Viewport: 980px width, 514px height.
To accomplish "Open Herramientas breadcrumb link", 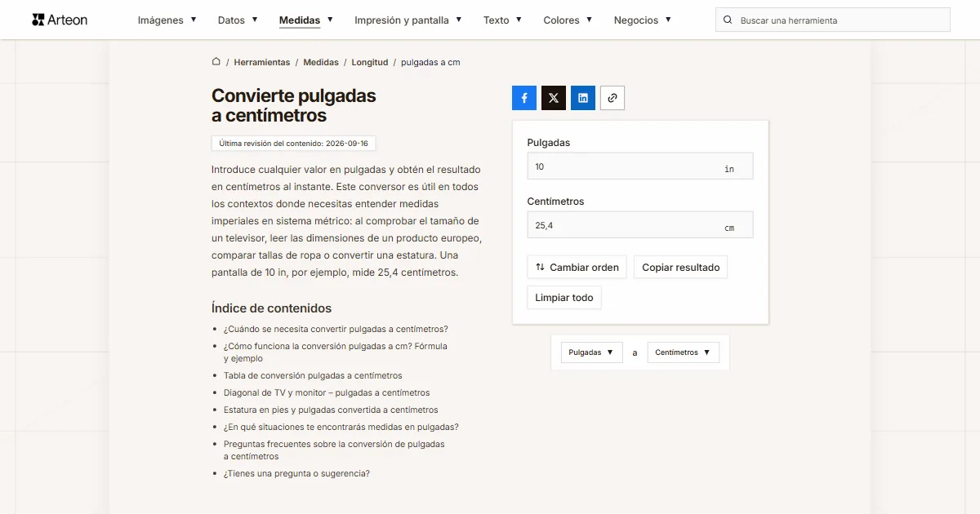I will click(261, 62).
